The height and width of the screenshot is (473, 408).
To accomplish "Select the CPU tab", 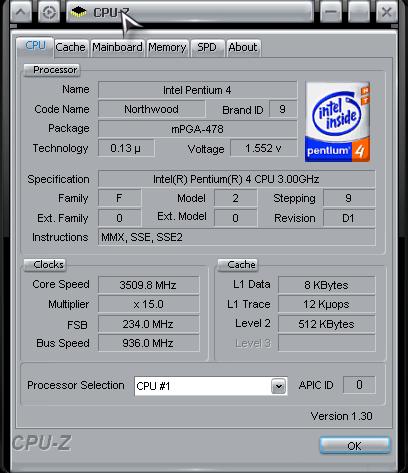I will [x=35, y=46].
